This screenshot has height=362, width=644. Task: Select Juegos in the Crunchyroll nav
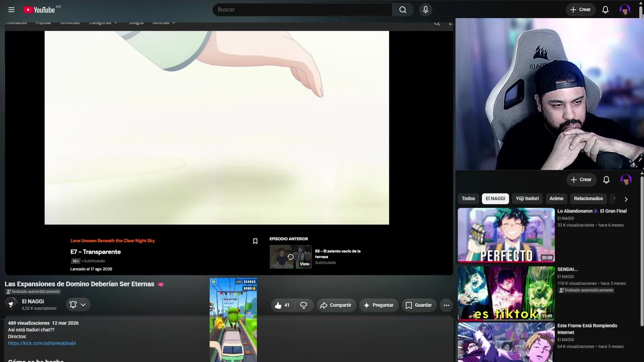[136, 23]
